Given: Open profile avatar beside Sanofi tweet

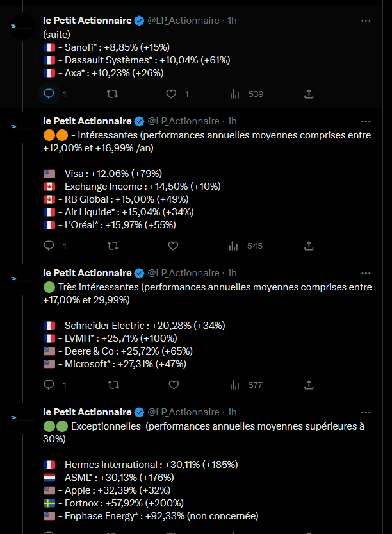Looking at the screenshot, I should 22,27.
